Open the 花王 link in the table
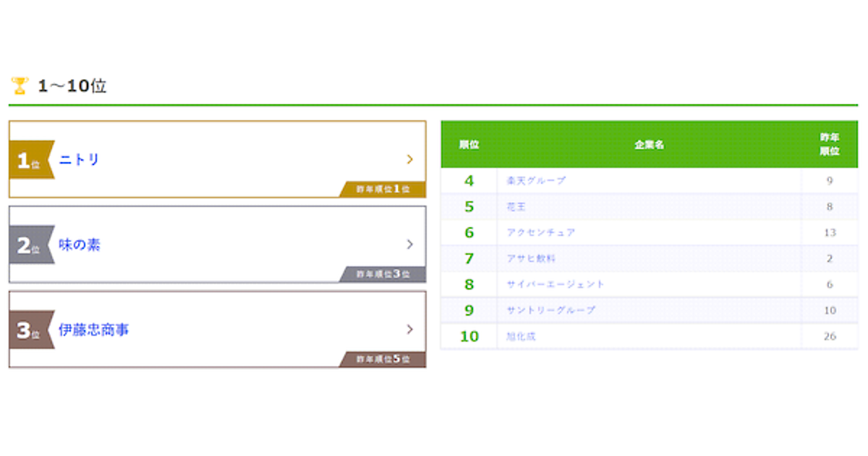This screenshot has width=868, height=456. [516, 206]
